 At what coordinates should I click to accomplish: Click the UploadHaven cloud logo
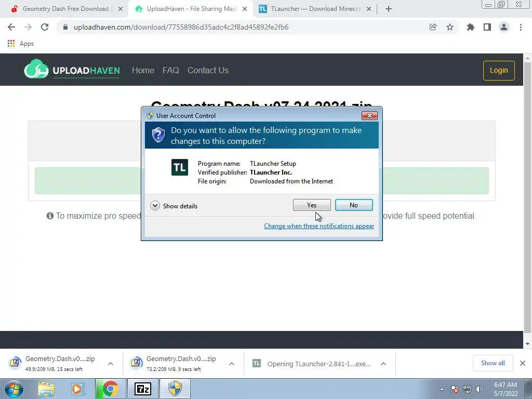36,69
